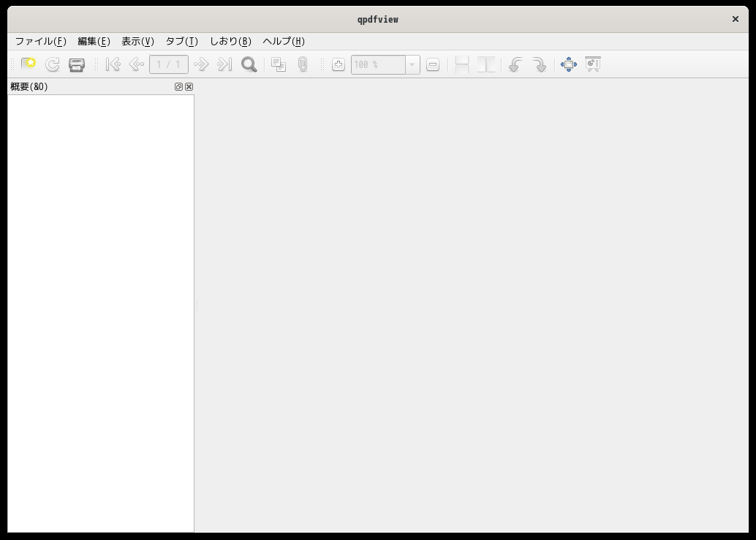756x540 pixels.
Task: Open the ファイル(F) menu
Action: pos(41,42)
